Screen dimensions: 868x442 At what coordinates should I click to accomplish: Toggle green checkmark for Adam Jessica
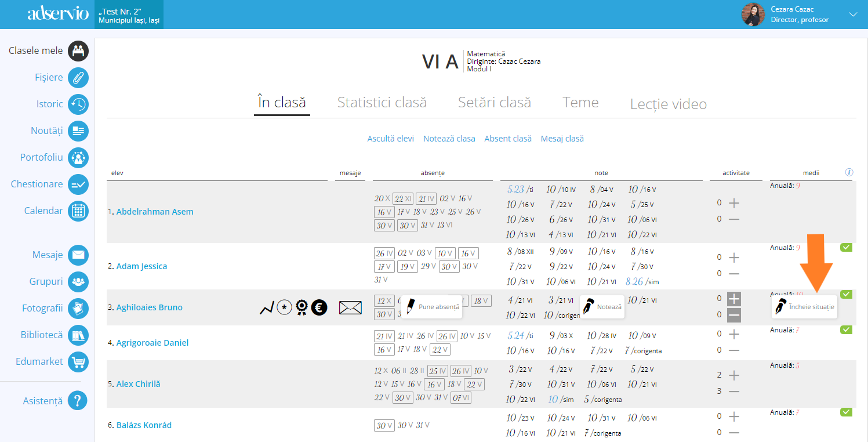[846, 248]
